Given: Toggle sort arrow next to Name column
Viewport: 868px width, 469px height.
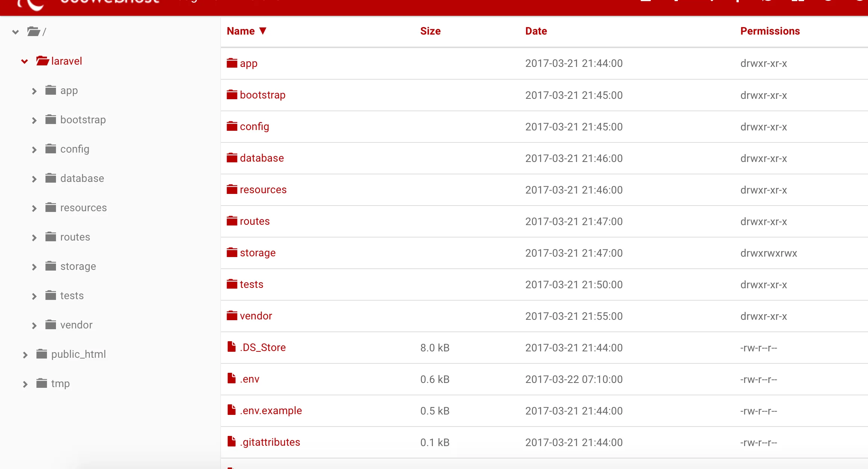Looking at the screenshot, I should coord(263,31).
